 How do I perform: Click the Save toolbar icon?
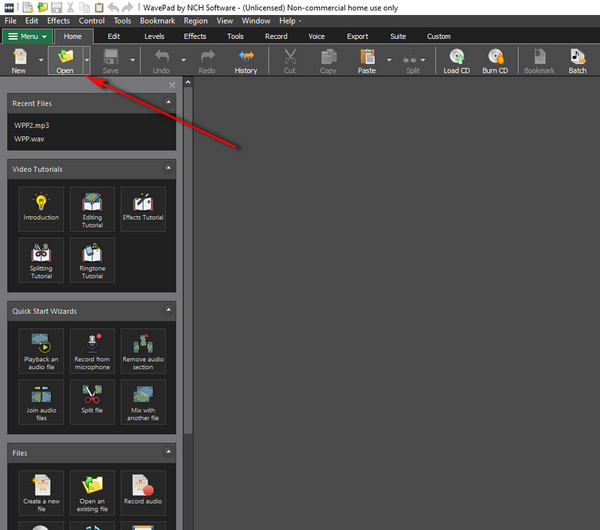click(x=111, y=60)
